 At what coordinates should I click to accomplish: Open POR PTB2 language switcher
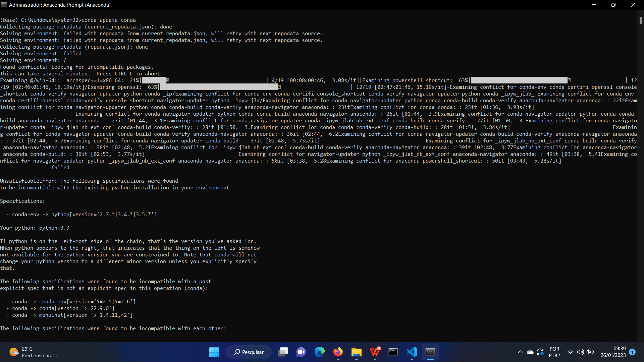coord(555,352)
